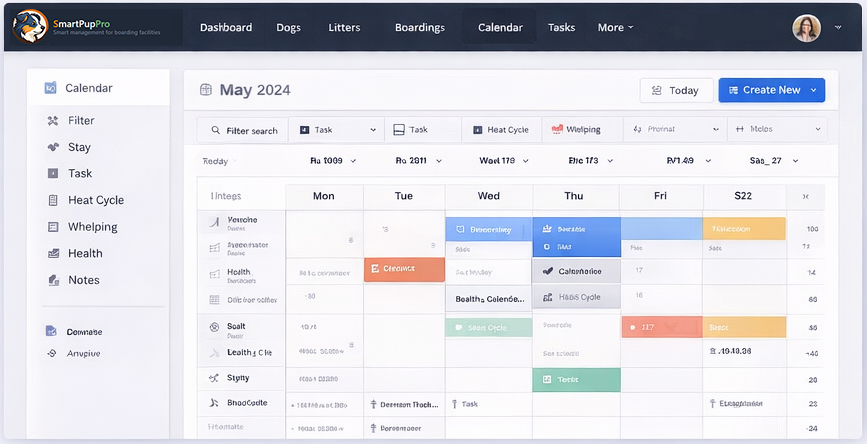The height and width of the screenshot is (444, 867).
Task: Open the orange event on Tuesday
Action: (x=404, y=269)
